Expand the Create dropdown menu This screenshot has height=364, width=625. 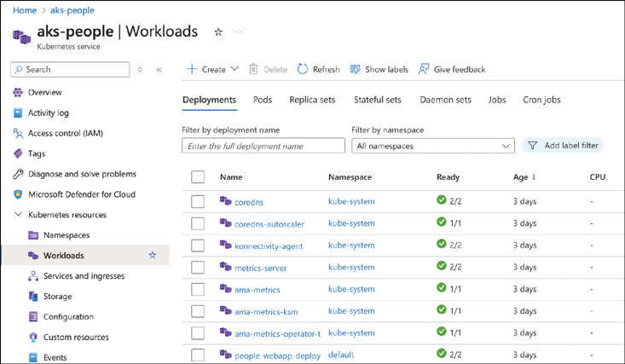pyautogui.click(x=234, y=69)
